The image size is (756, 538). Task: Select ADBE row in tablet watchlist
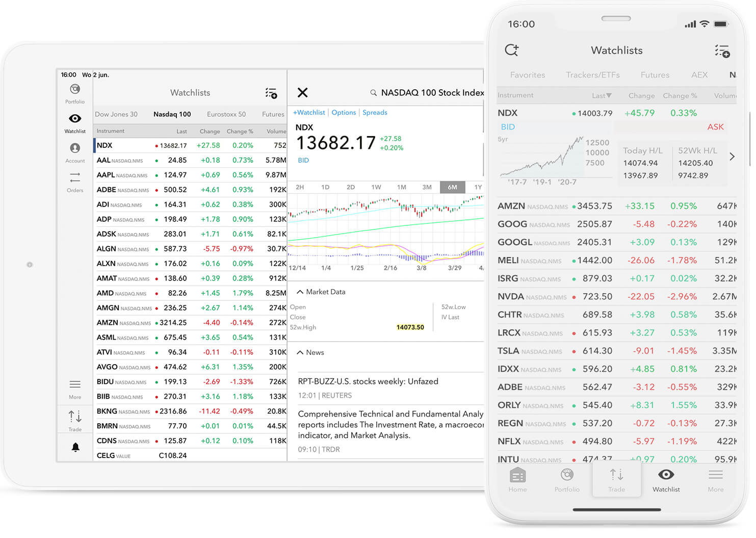pyautogui.click(x=190, y=190)
